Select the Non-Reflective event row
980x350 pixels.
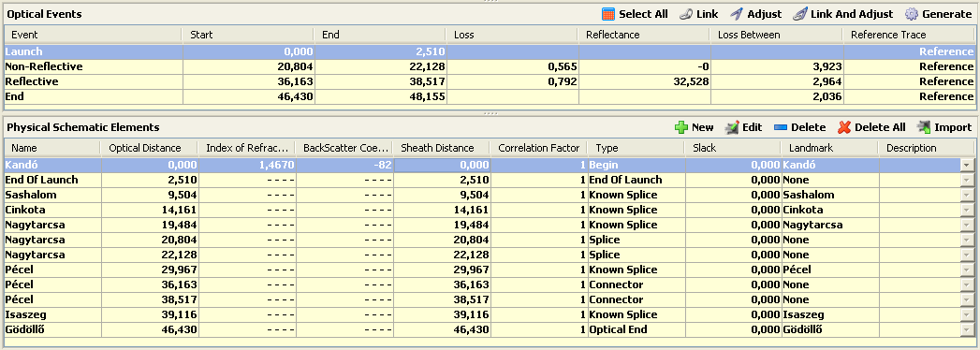(490, 66)
